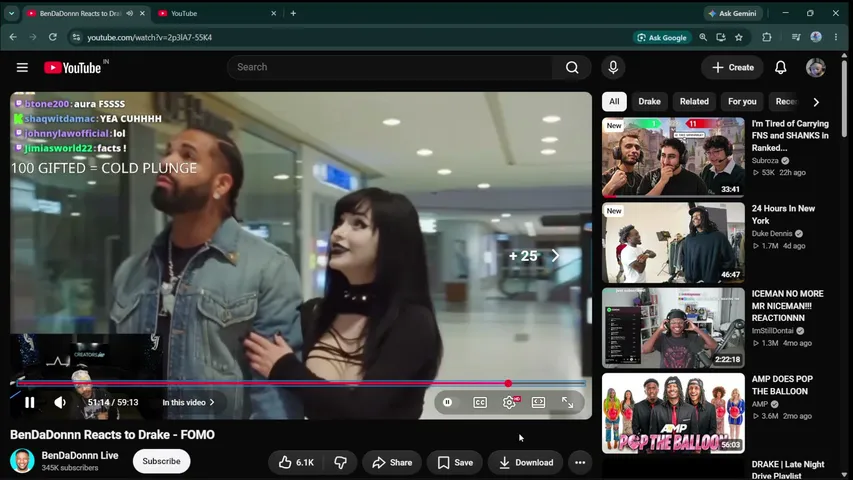Click the BenDaDonnn Live channel name
This screenshot has height=480, width=853.
[x=80, y=456]
